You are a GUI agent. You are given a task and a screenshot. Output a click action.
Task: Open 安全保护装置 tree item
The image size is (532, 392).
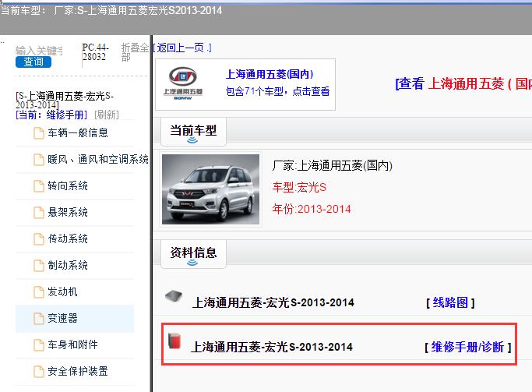tap(78, 371)
